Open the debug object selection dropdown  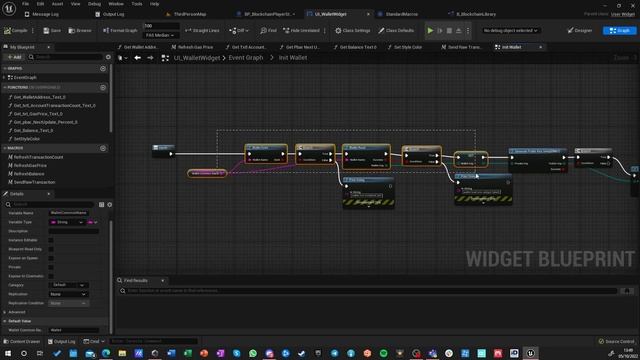(x=510, y=31)
